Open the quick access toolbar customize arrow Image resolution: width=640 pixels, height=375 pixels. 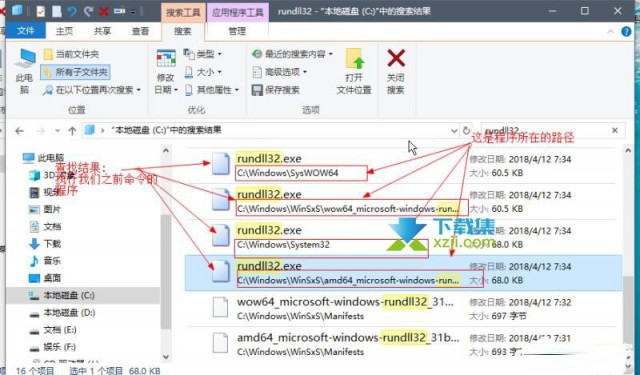pos(133,12)
